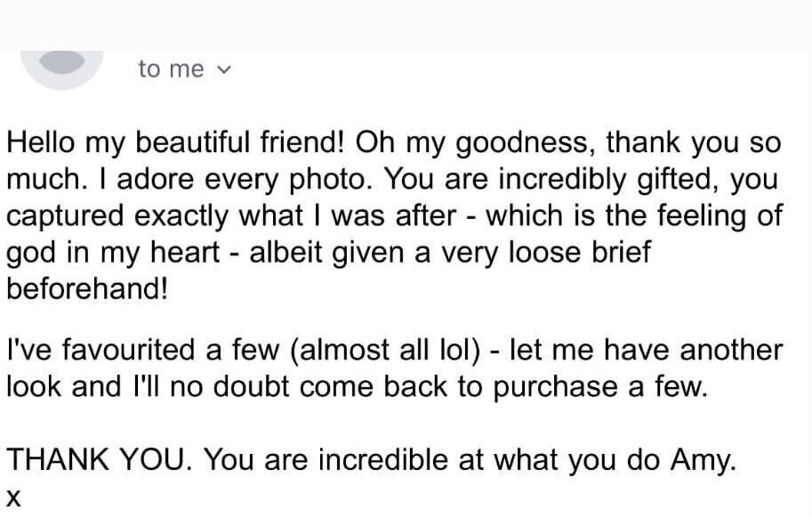Viewport: 812px width, 518px height.
Task: Click 'purchase a few.' at paragraph end
Action: pyautogui.click(x=600, y=388)
